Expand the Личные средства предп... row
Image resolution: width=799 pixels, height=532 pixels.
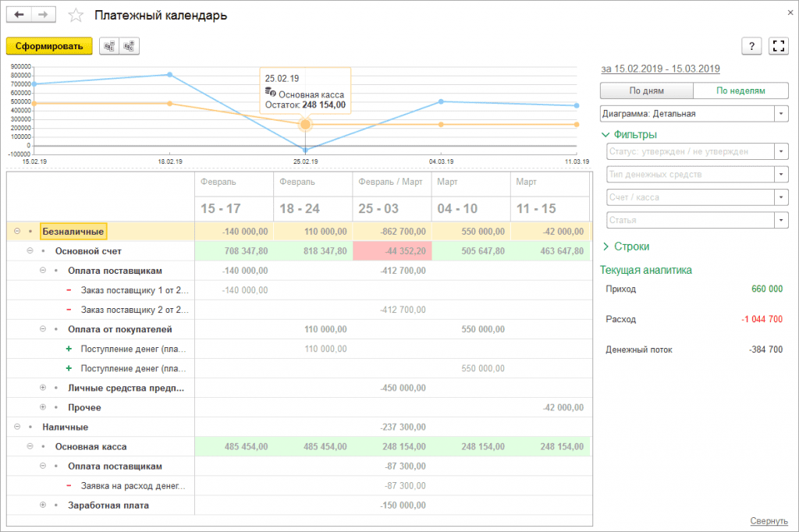point(43,388)
